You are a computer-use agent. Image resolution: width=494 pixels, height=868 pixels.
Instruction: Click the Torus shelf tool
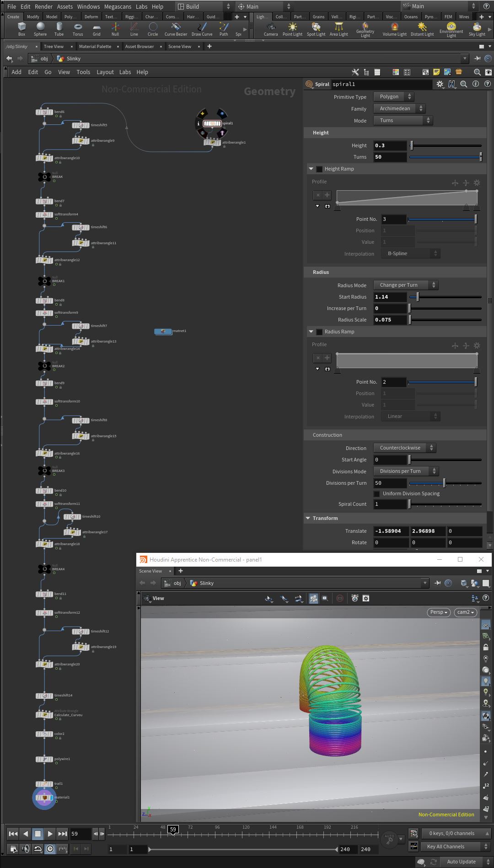point(78,29)
